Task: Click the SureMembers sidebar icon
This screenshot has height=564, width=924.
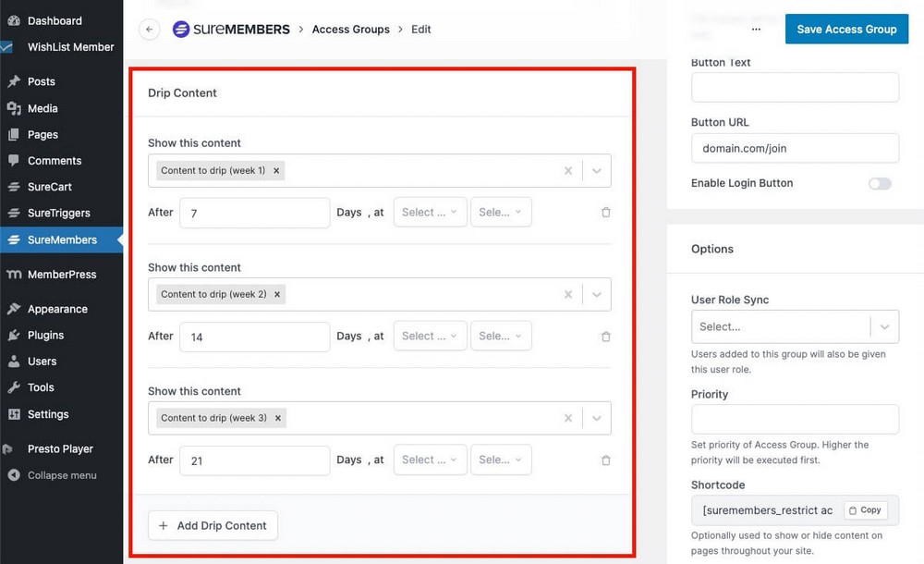Action: point(14,239)
